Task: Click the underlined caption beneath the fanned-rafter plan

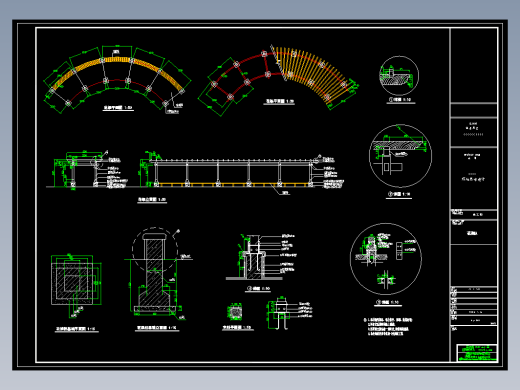Action: pyautogui.click(x=280, y=101)
